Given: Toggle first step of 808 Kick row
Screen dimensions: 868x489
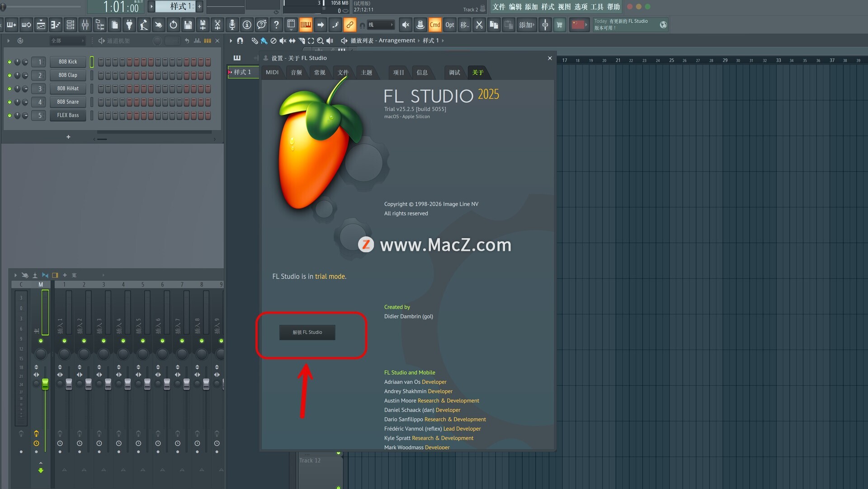Looking at the screenshot, I should tap(101, 62).
